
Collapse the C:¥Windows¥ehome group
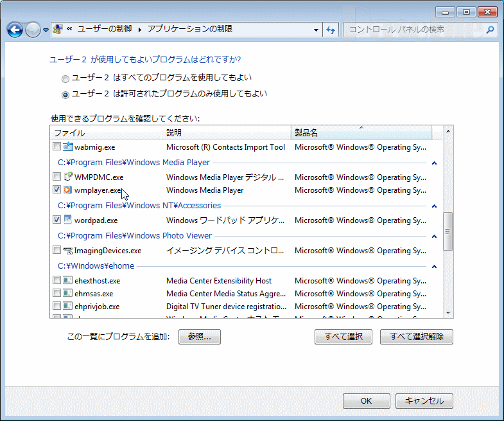tap(434, 267)
